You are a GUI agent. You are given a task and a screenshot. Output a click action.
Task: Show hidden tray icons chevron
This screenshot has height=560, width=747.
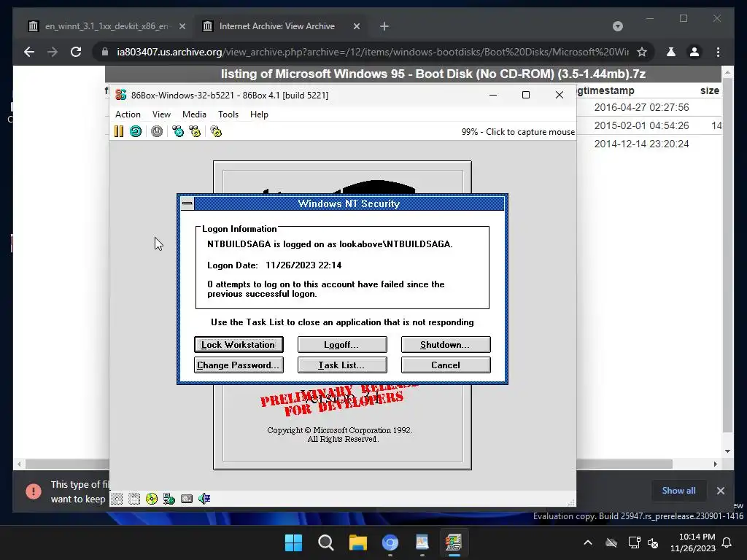(588, 542)
